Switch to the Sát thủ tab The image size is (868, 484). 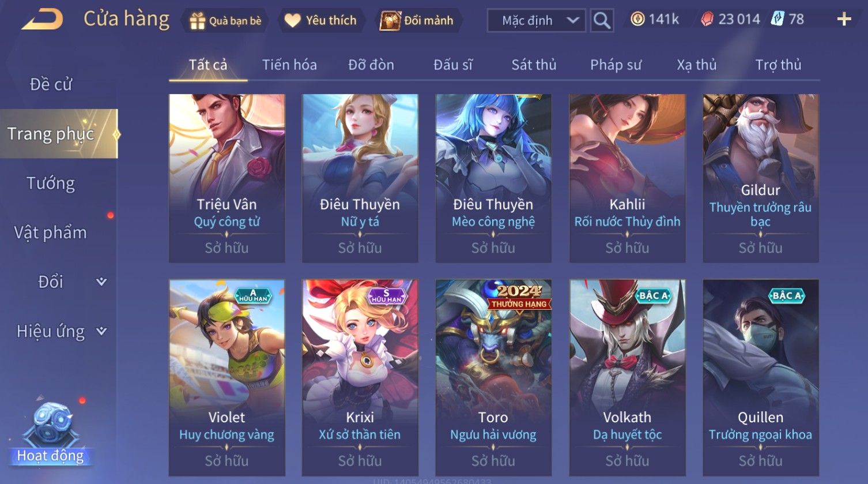coord(534,65)
